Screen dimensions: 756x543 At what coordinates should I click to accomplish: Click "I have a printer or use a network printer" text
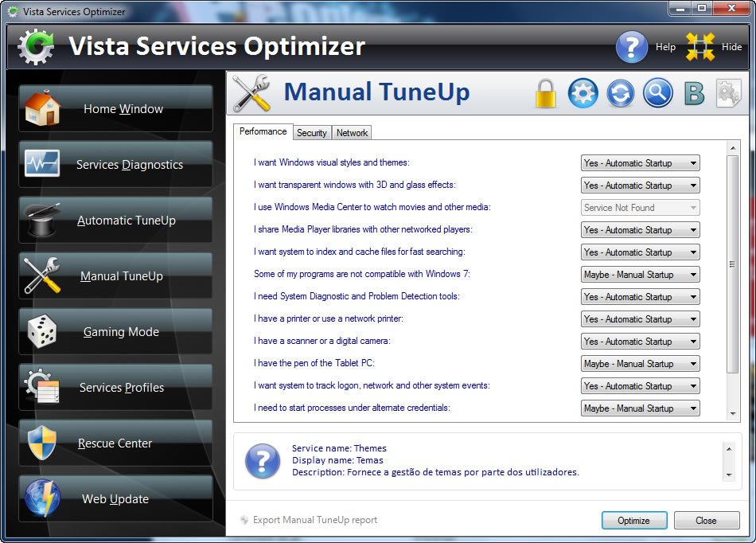329,318
